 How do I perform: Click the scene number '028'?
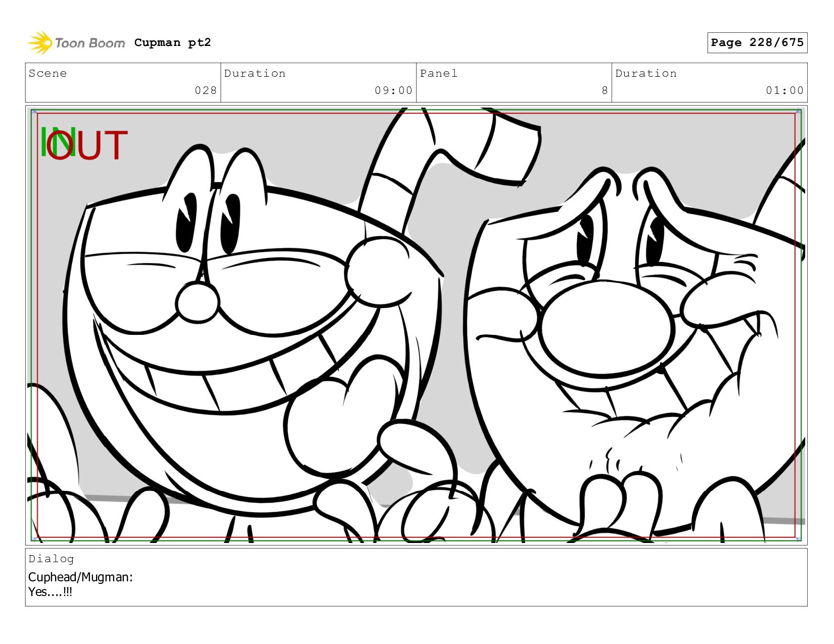point(206,90)
